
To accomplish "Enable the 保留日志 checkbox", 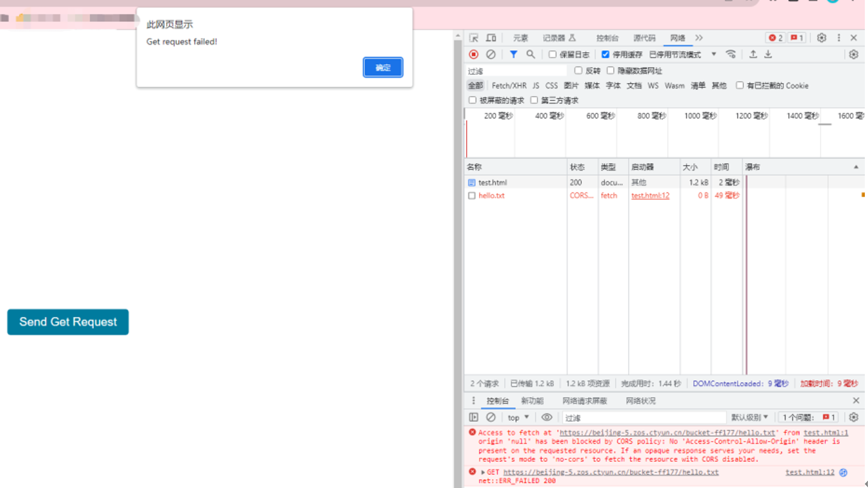I will tap(552, 55).
